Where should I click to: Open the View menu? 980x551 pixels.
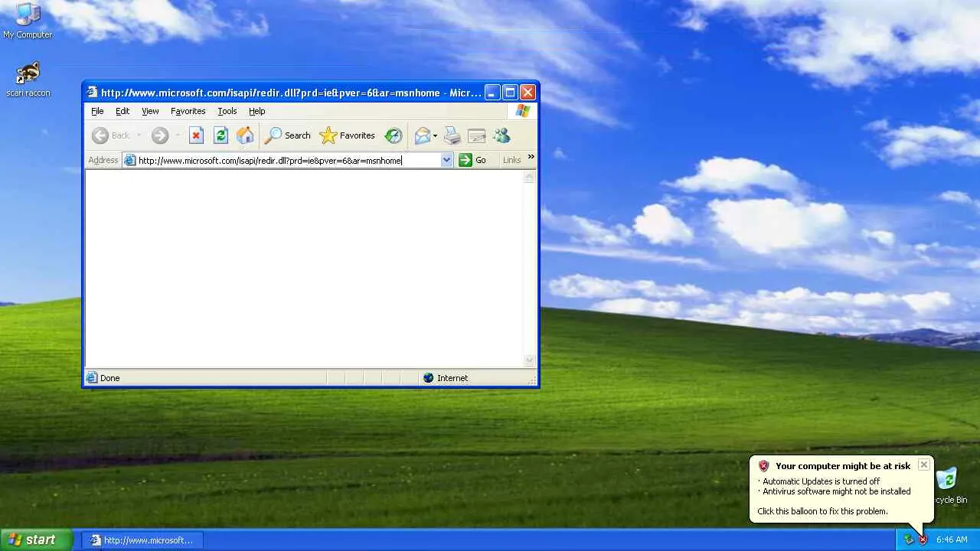(x=150, y=111)
